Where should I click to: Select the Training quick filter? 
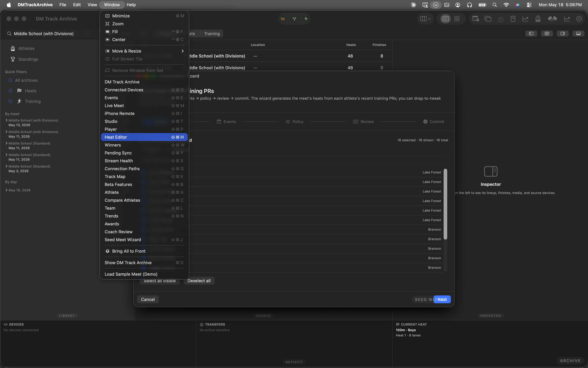[x=25, y=101]
